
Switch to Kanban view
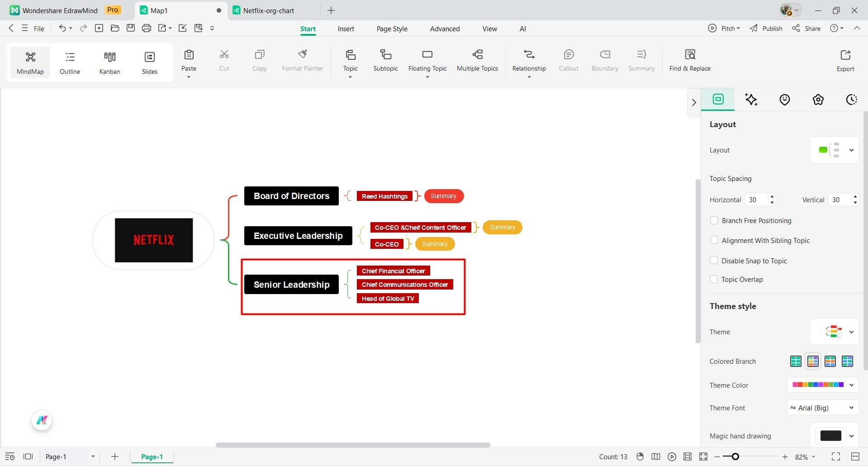pyautogui.click(x=109, y=62)
